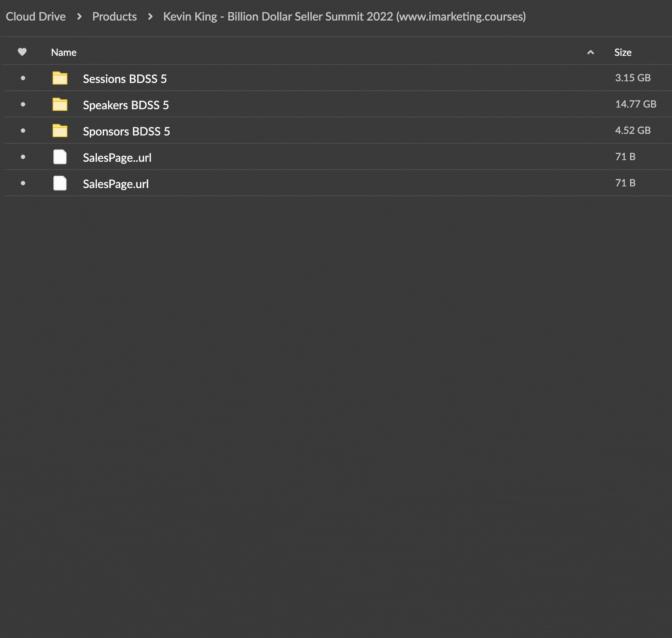This screenshot has width=672, height=638.
Task: Click the SalesPage.url file icon
Action: click(60, 183)
